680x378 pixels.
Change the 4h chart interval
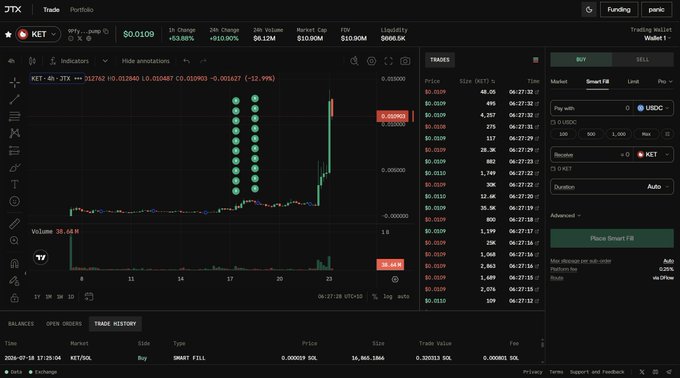click(x=11, y=61)
